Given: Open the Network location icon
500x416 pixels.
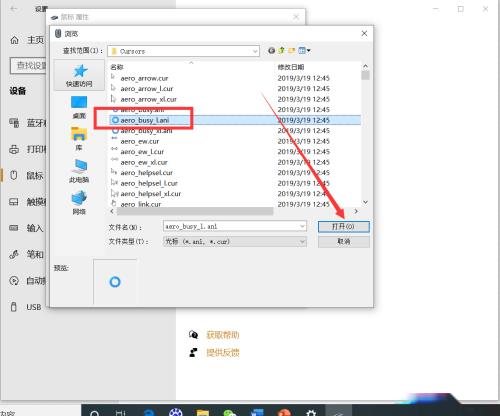Looking at the screenshot, I should click(x=79, y=198).
